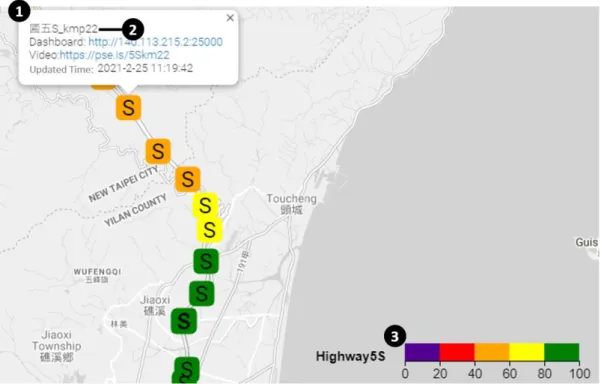
Task: Click the orange 40-60 legend swatch
Action: click(x=492, y=352)
